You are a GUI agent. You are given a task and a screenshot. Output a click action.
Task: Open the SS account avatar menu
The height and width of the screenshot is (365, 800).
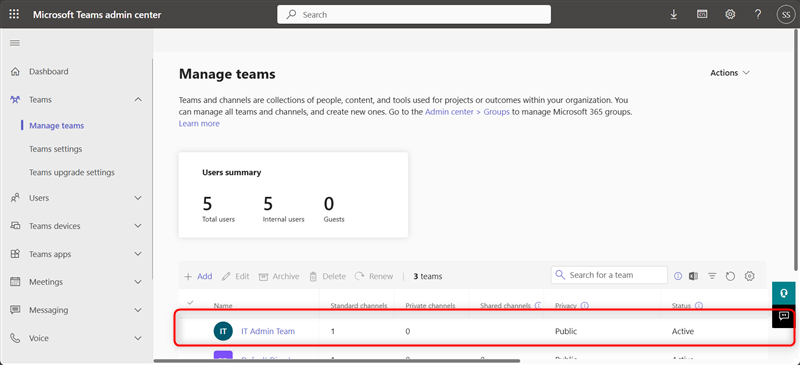[786, 14]
